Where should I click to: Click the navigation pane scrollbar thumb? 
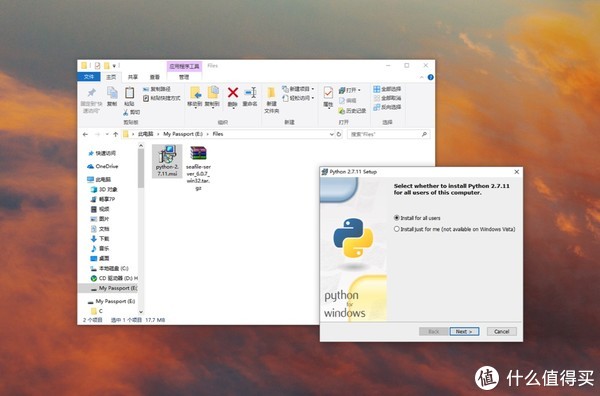141,168
